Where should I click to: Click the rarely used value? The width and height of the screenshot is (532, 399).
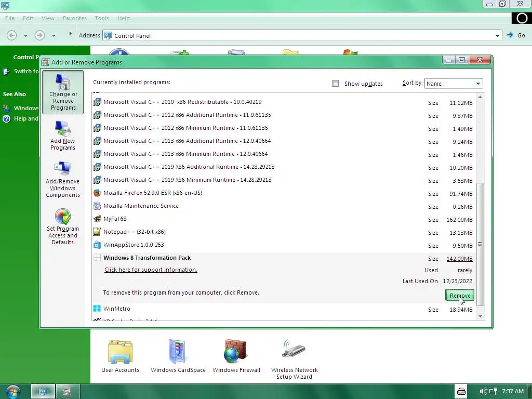[465, 270]
